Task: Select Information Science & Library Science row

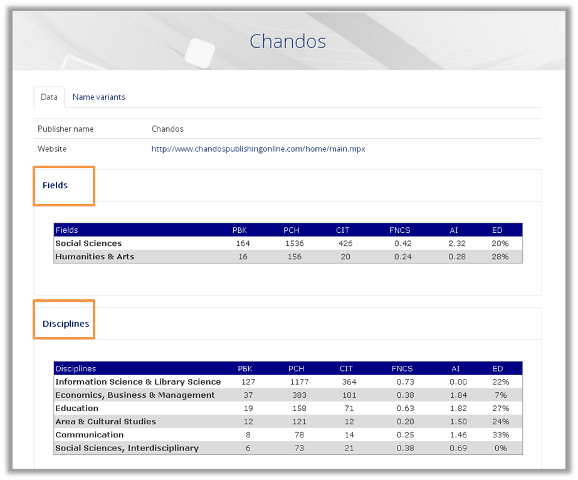Action: click(x=288, y=382)
